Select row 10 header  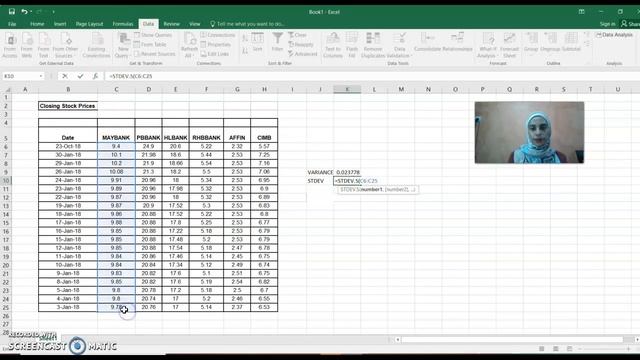coord(6,180)
